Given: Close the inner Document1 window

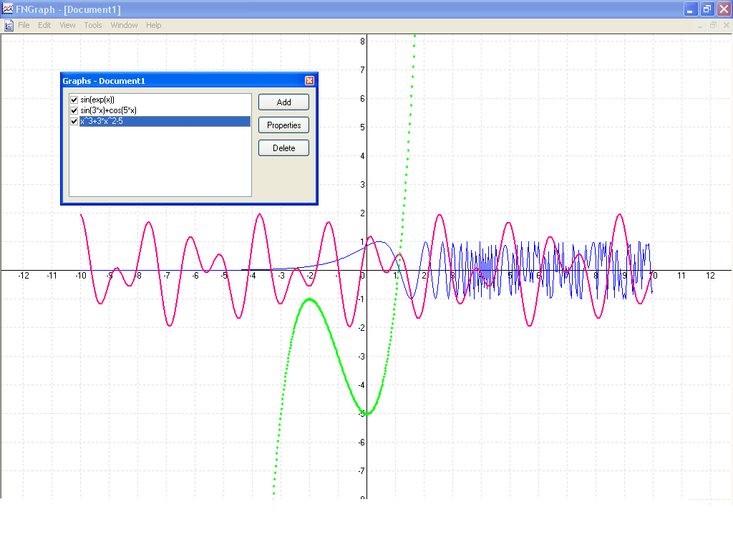Looking at the screenshot, I should 726,25.
